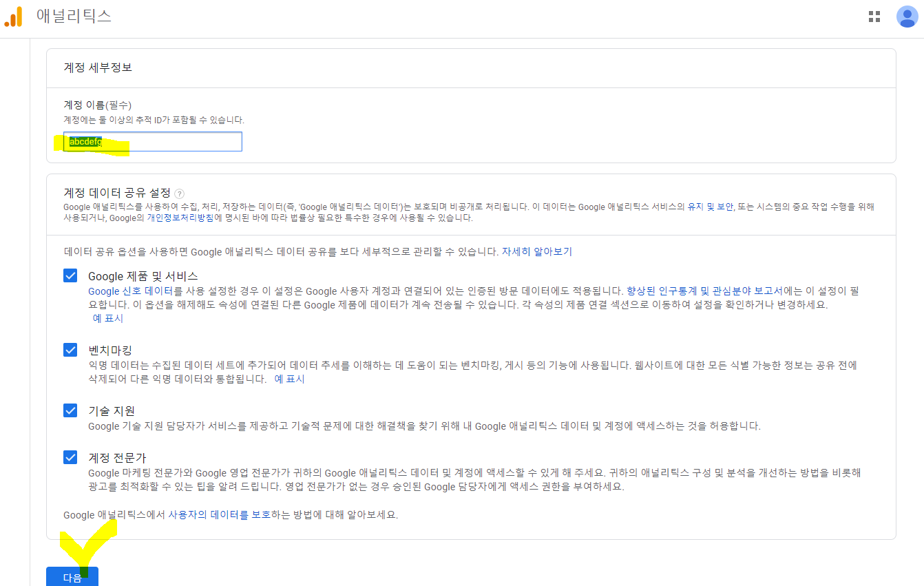The width and height of the screenshot is (924, 586).
Task: Uncheck the Google 제품 및 서비스 checkbox
Action: pyautogui.click(x=70, y=275)
